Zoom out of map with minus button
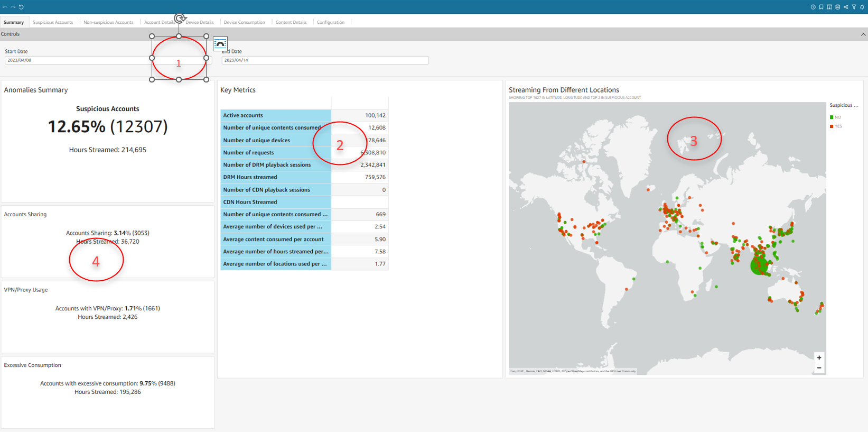This screenshot has width=868, height=432. coord(819,368)
